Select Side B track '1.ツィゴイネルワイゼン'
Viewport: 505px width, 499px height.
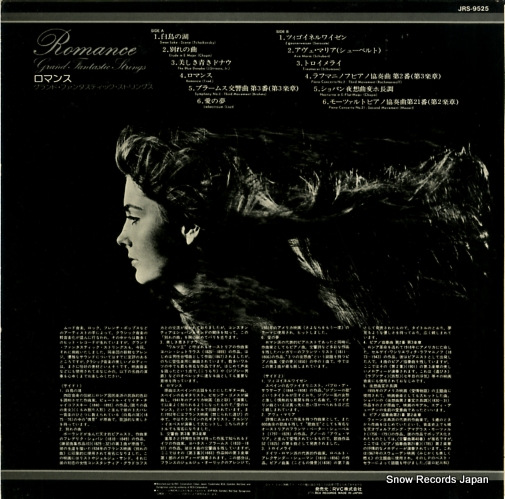(x=313, y=38)
